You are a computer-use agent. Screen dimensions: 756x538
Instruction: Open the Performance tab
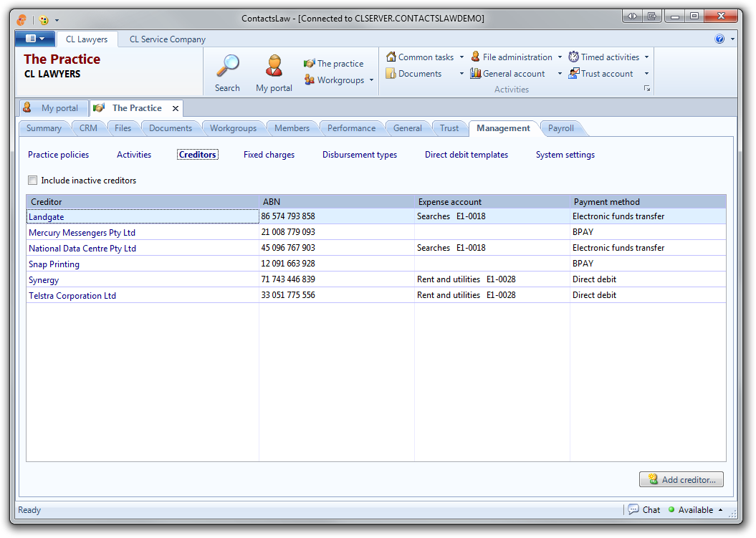click(351, 128)
